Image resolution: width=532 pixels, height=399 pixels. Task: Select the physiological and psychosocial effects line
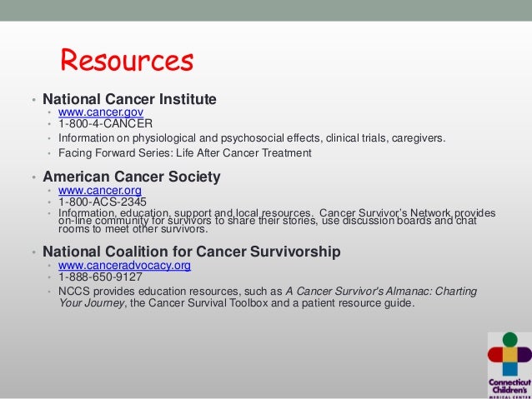click(x=252, y=138)
